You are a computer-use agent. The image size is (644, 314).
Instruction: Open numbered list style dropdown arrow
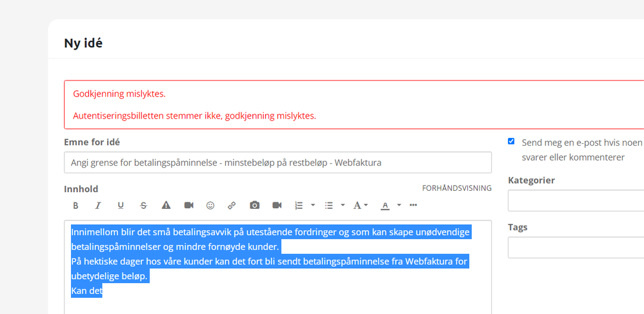[x=312, y=205]
